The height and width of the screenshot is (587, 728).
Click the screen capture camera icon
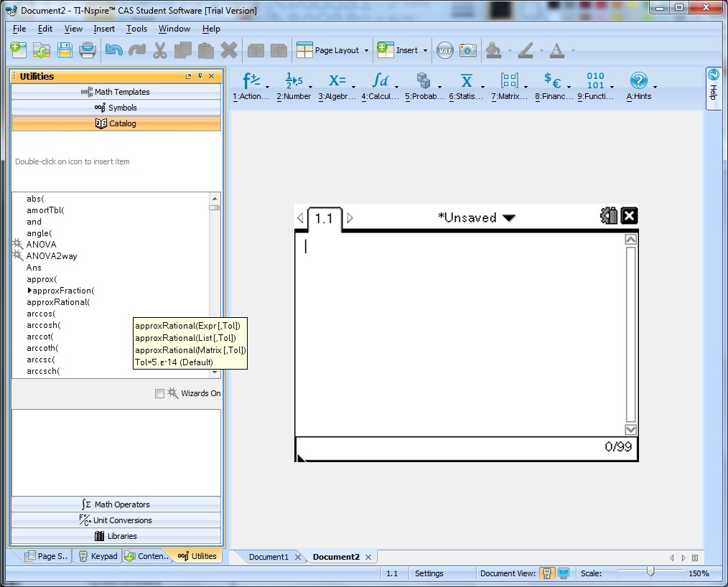click(x=468, y=50)
